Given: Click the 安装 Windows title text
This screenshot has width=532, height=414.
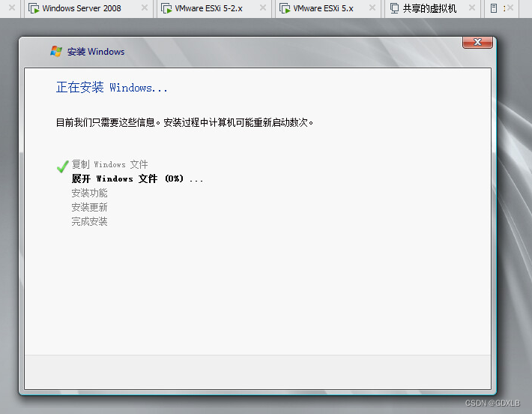Looking at the screenshot, I should [96, 52].
